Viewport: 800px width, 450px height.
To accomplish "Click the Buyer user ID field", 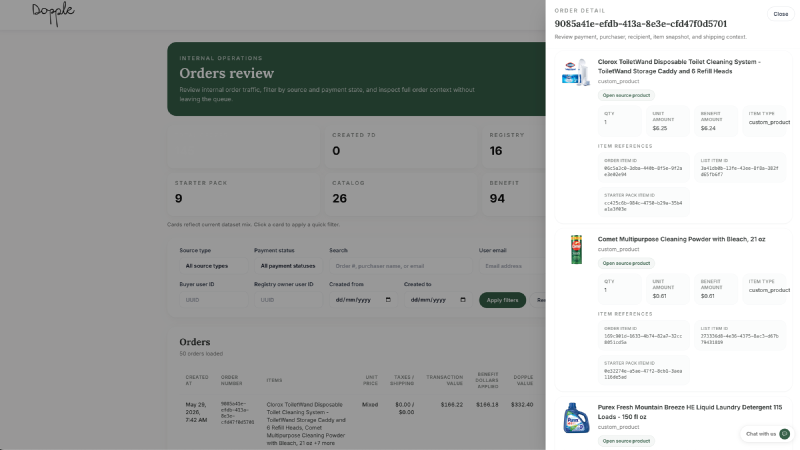I will (x=213, y=300).
